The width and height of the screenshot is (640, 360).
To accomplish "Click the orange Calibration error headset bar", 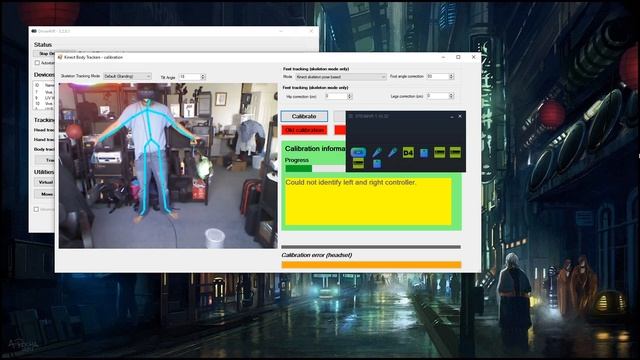I will [371, 265].
